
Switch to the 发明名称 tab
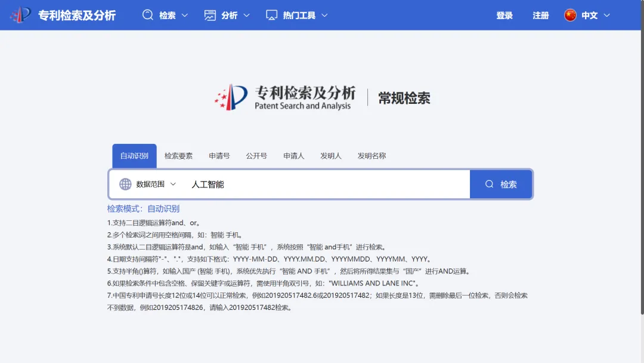click(x=371, y=156)
